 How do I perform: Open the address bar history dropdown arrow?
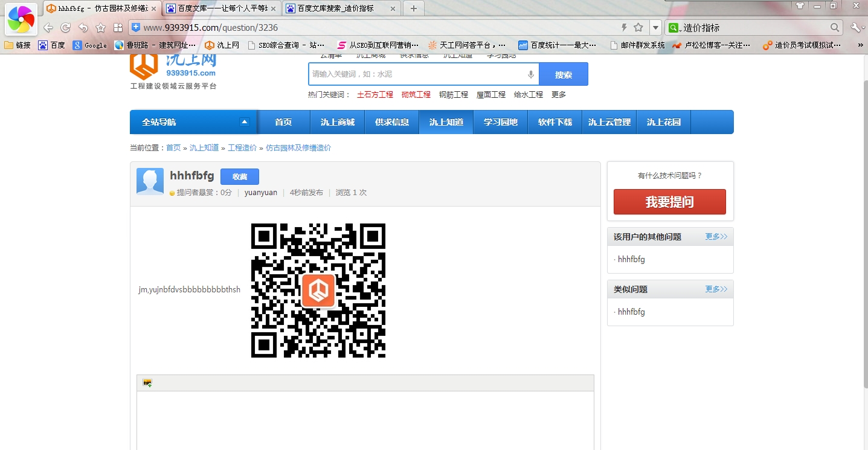[x=655, y=28]
